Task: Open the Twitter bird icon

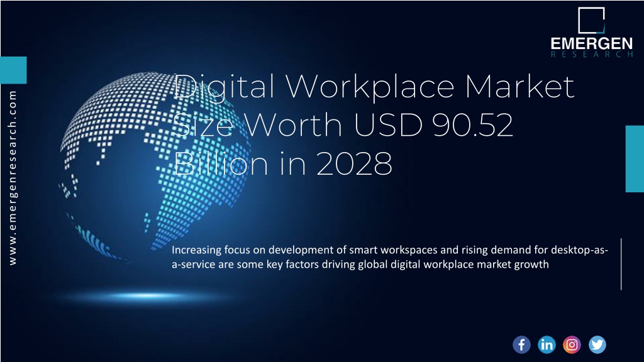Action: click(597, 345)
